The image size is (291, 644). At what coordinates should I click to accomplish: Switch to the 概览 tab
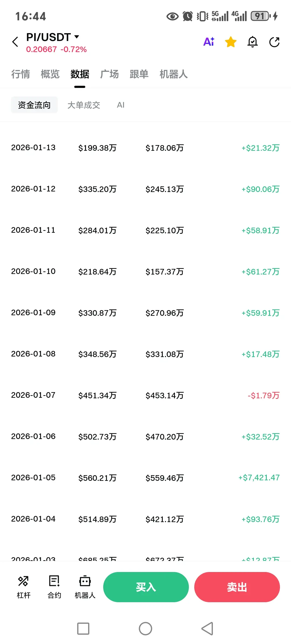(50, 74)
